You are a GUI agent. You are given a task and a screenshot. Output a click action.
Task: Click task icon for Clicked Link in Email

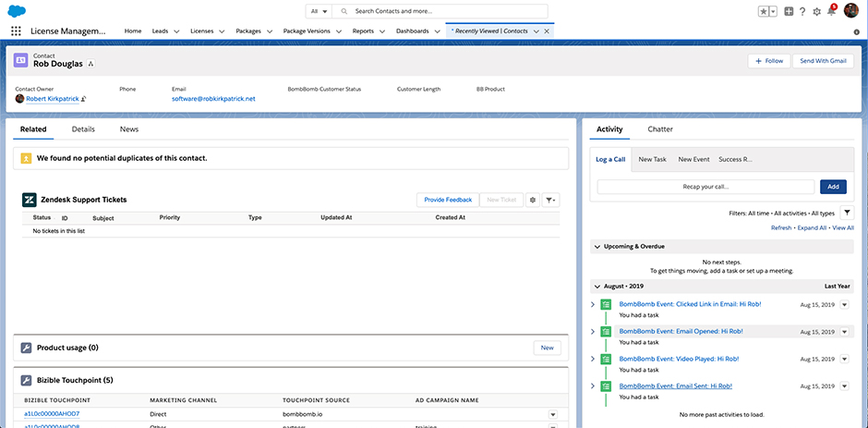click(x=606, y=304)
